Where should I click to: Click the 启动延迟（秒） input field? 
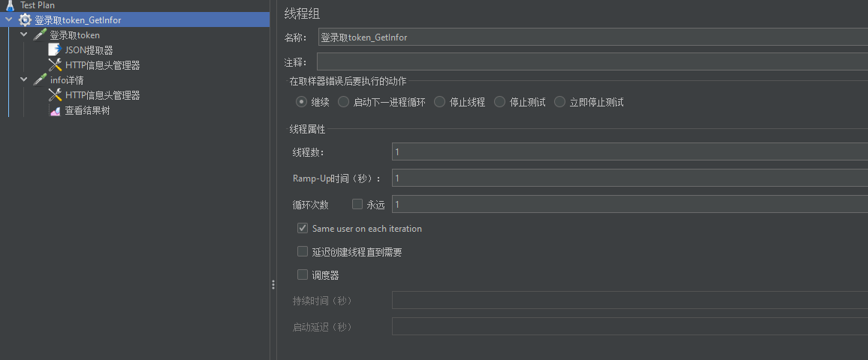click(630, 326)
